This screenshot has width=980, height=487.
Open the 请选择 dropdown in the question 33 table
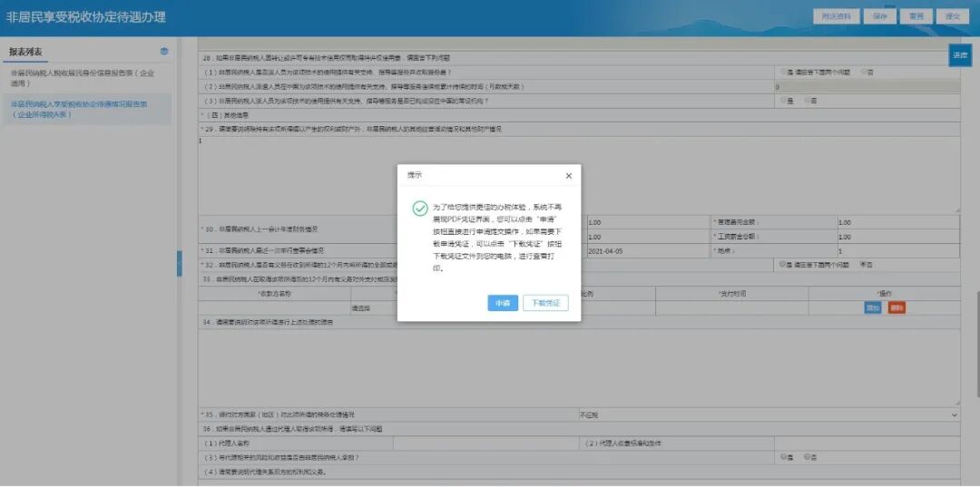[426, 307]
